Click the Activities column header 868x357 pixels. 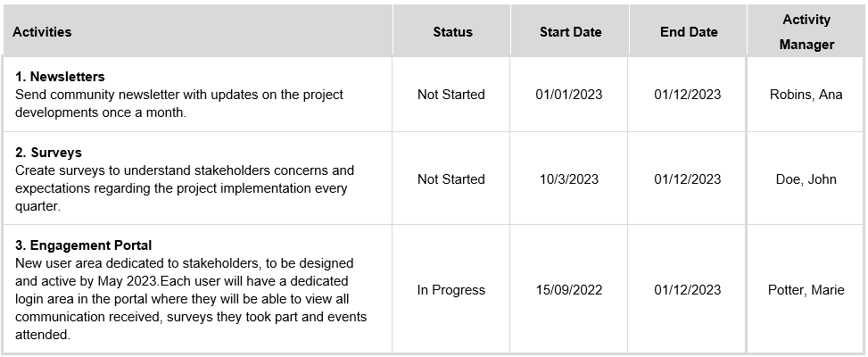point(42,32)
